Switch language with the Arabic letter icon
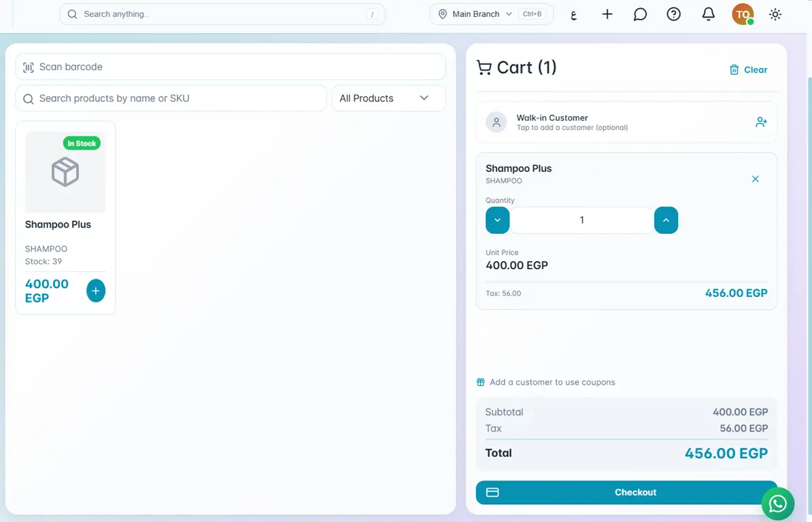 [573, 14]
